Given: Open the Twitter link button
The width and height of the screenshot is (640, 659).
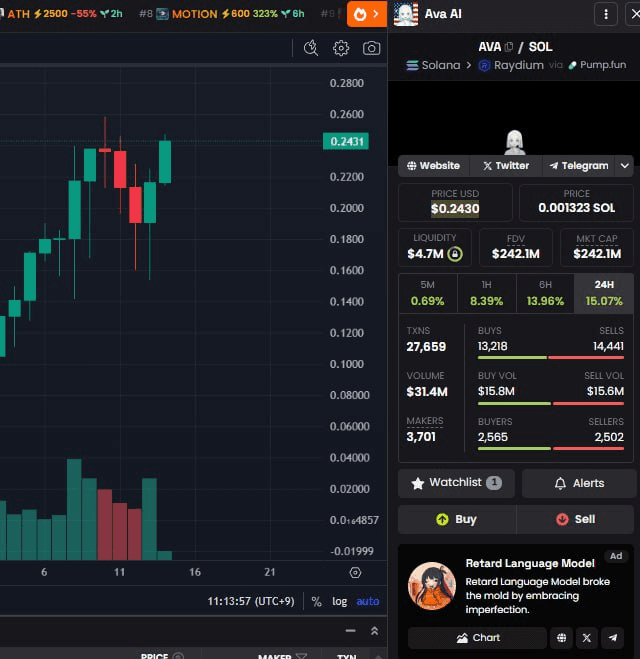Looking at the screenshot, I should pyautogui.click(x=506, y=166).
